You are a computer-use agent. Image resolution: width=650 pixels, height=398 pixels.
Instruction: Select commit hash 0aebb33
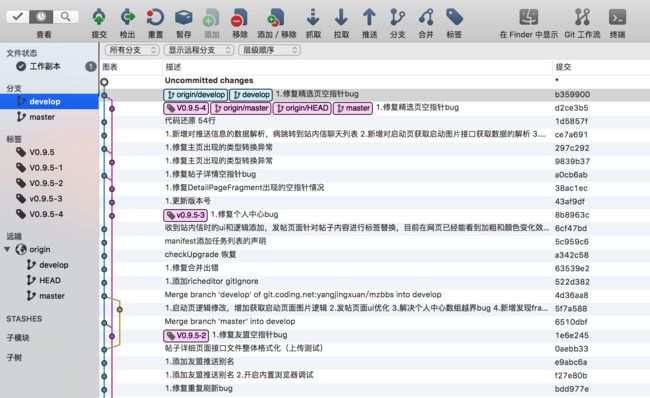coord(375,348)
